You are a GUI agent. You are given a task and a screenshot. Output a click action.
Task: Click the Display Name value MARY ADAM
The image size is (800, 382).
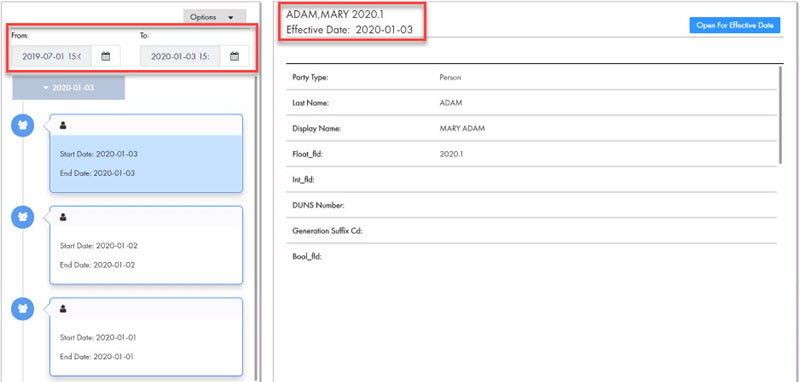[462, 129]
